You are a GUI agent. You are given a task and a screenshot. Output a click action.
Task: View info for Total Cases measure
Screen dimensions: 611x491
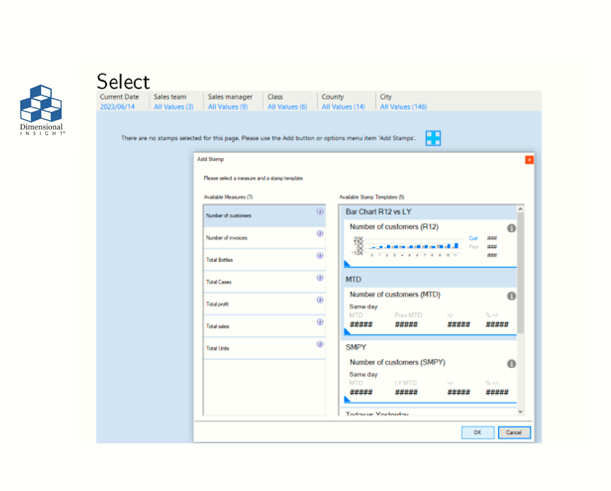pos(320,278)
